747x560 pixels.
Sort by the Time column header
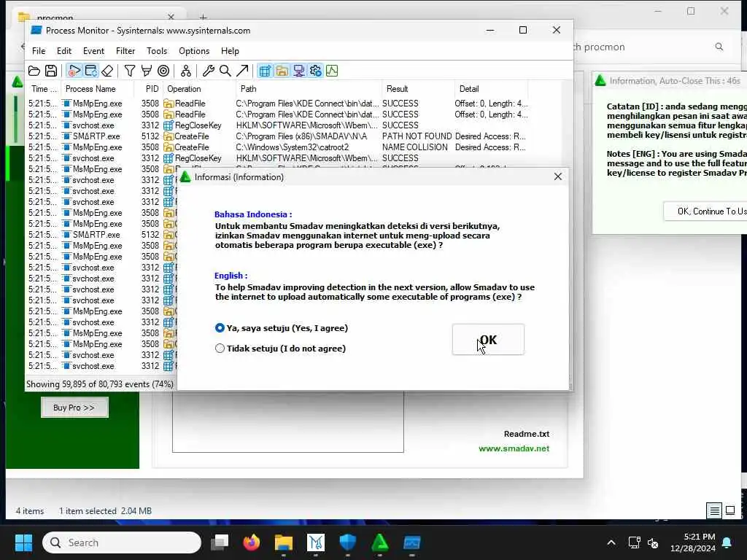click(44, 88)
